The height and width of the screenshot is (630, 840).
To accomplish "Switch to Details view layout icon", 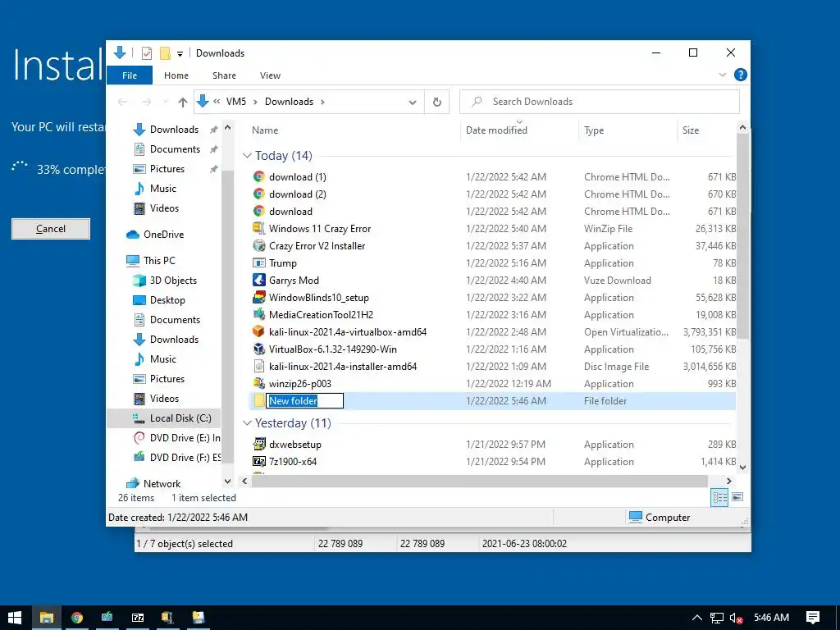I will tap(719, 497).
